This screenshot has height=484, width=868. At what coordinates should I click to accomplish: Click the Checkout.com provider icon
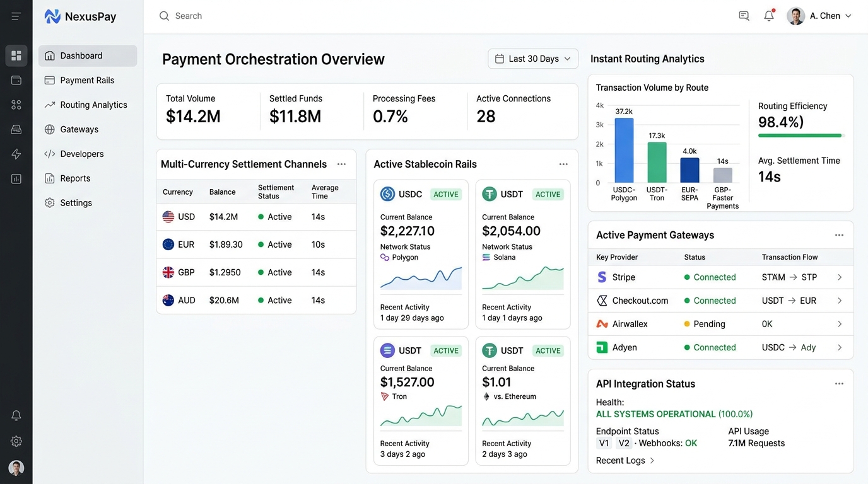(x=602, y=301)
